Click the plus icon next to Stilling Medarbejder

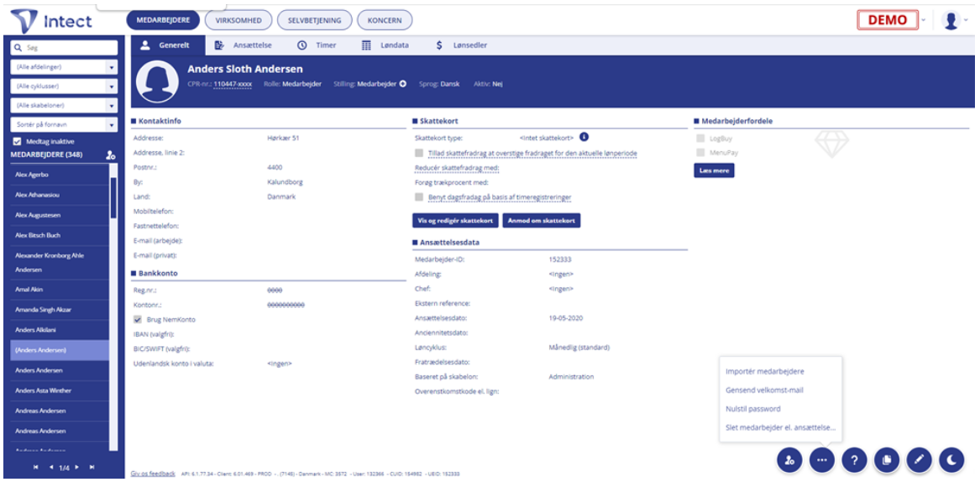pos(403,84)
